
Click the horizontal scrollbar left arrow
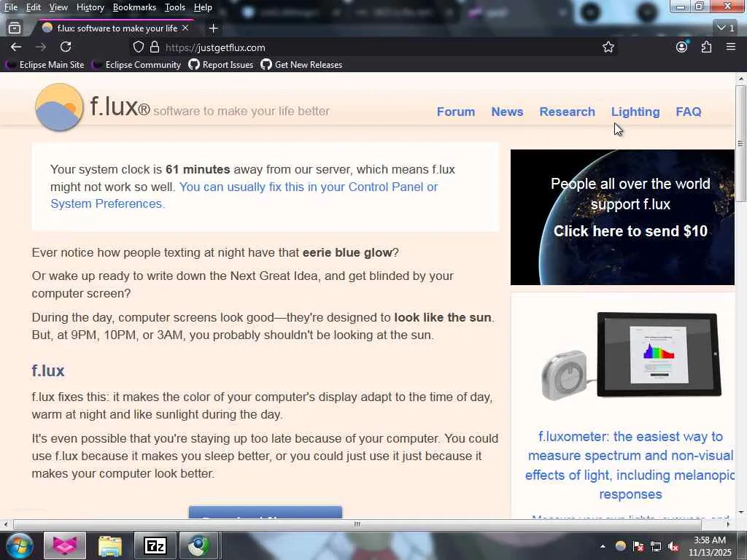pos(5,524)
